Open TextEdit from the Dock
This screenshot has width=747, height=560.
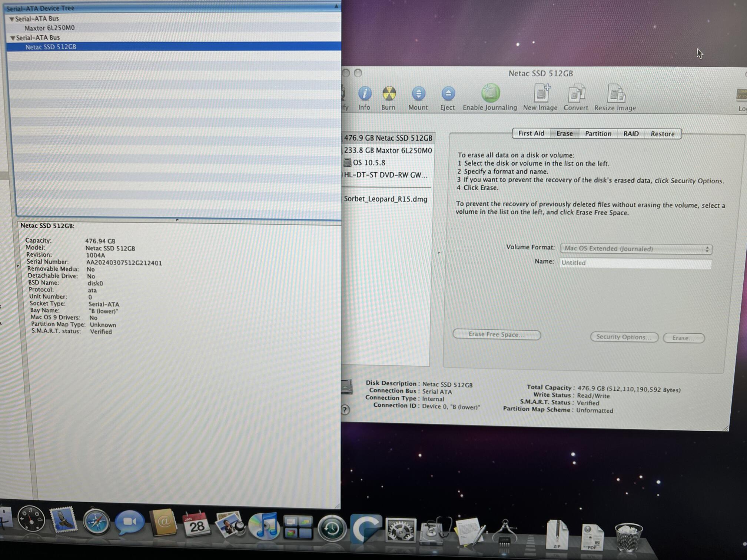click(x=470, y=532)
